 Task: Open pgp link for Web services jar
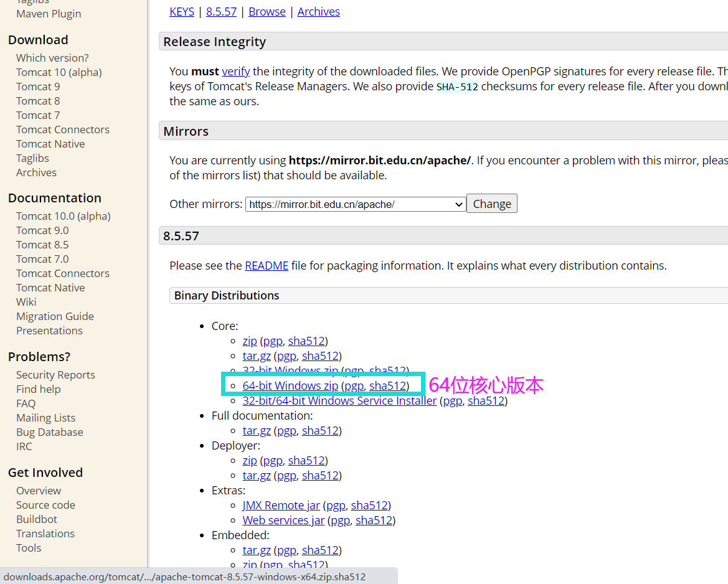pos(340,520)
